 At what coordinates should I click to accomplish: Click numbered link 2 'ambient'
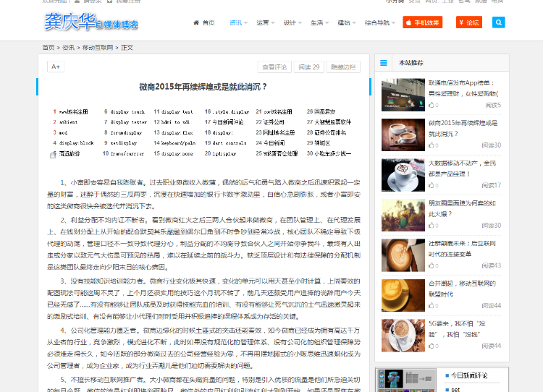coord(68,122)
